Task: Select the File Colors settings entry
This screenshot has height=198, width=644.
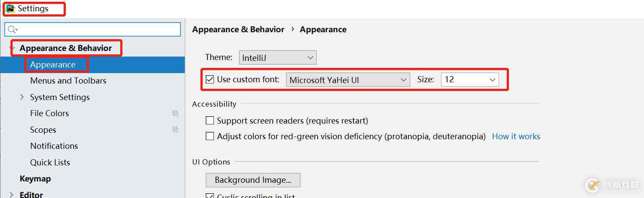Action: 49,113
